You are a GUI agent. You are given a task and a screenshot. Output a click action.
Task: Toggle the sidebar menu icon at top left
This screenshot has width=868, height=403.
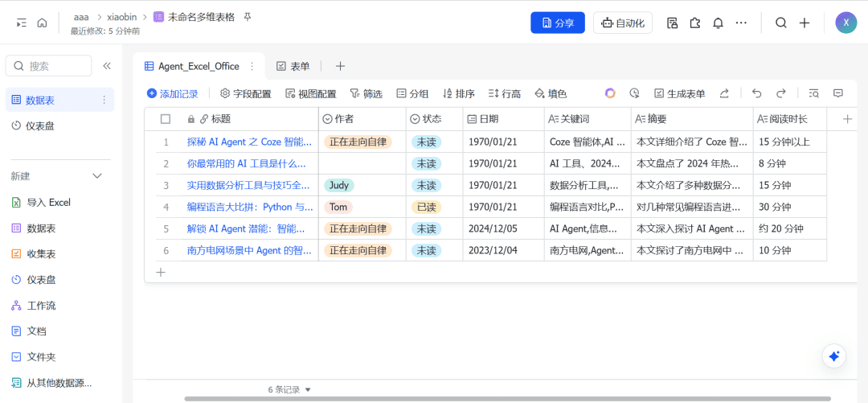tap(21, 23)
